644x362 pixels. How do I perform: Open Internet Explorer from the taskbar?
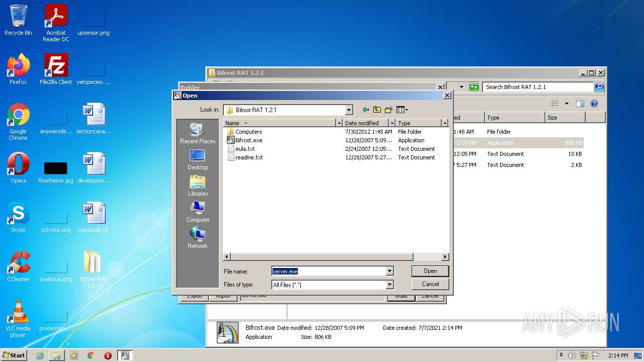(x=40, y=355)
